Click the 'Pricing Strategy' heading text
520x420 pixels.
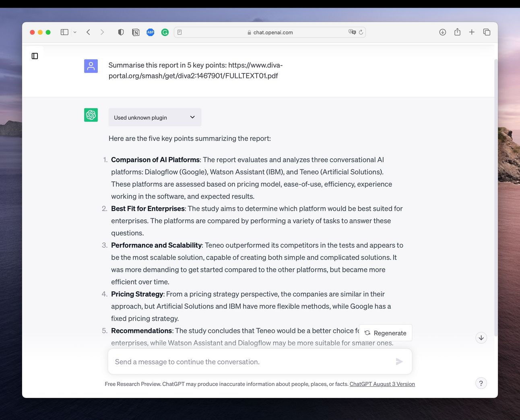(137, 294)
